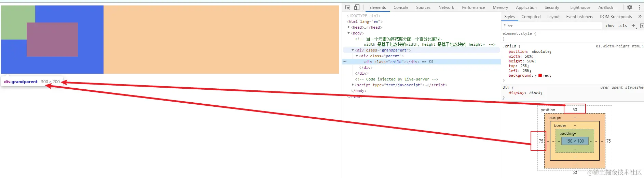Click the 'top: 25%' declaration
Viewport: 644px width, 178px height.
519,66
